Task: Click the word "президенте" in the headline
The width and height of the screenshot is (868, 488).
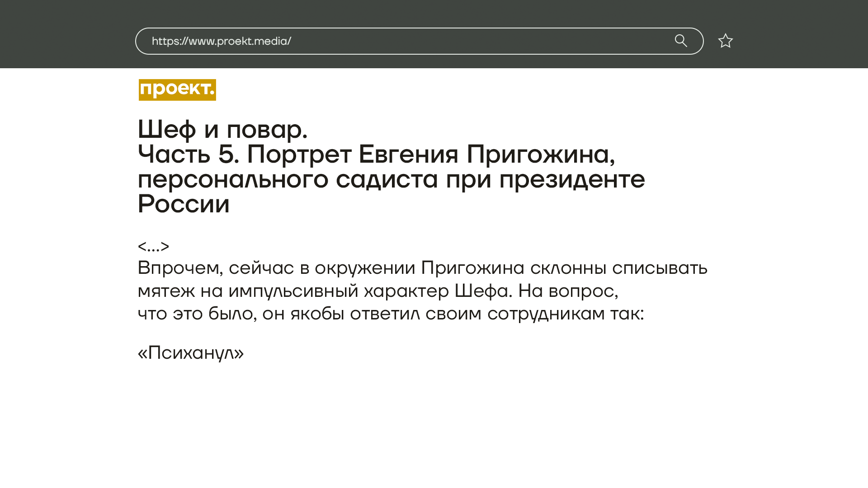Action: click(572, 179)
